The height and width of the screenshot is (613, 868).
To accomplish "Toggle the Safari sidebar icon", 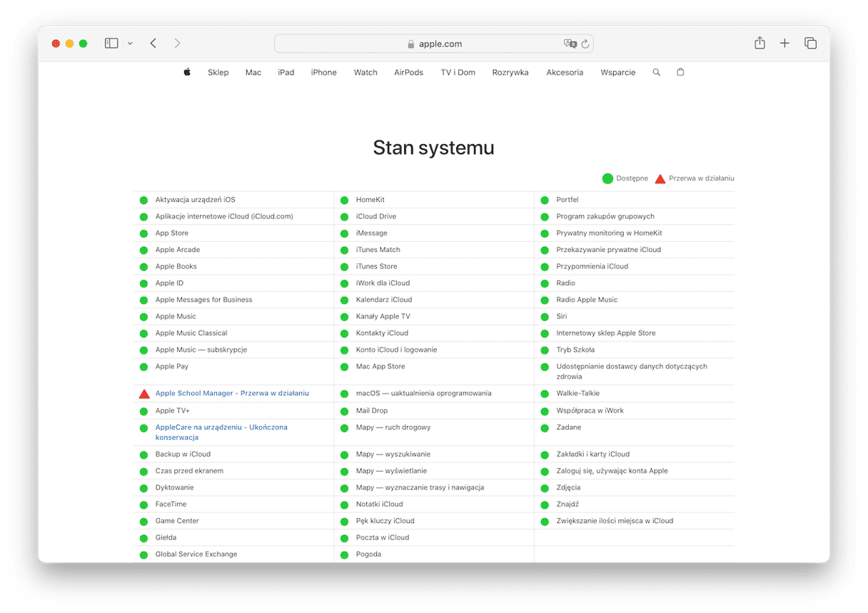I will click(x=111, y=44).
